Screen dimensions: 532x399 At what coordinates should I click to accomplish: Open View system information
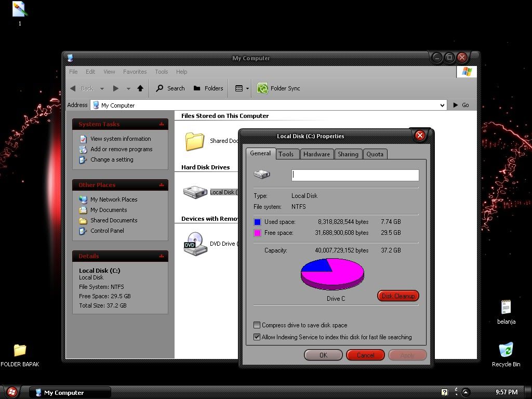click(121, 139)
